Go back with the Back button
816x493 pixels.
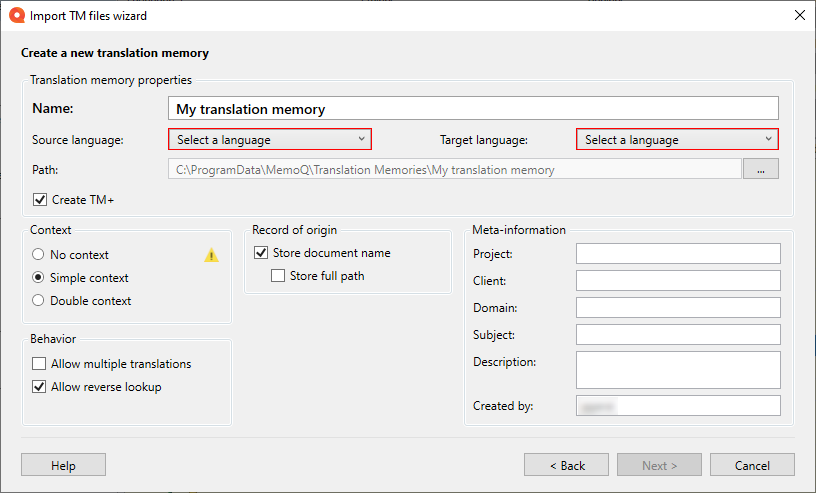[566, 465]
